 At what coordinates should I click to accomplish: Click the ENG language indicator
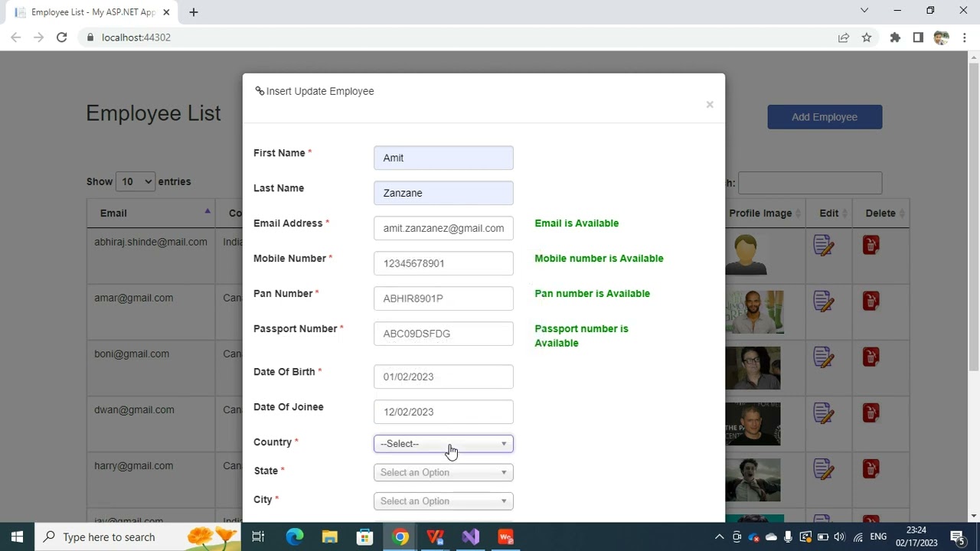point(878,537)
